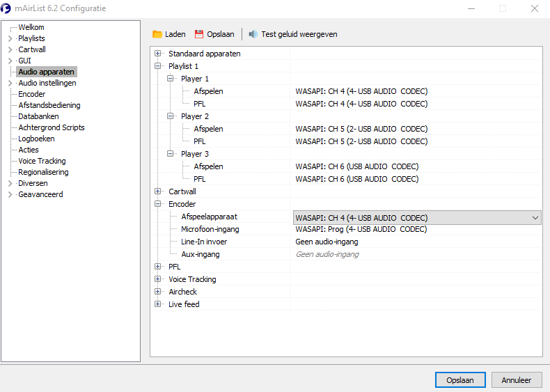The image size is (550, 392).
Task: Click the Opslaan button at bottom
Action: 460,380
